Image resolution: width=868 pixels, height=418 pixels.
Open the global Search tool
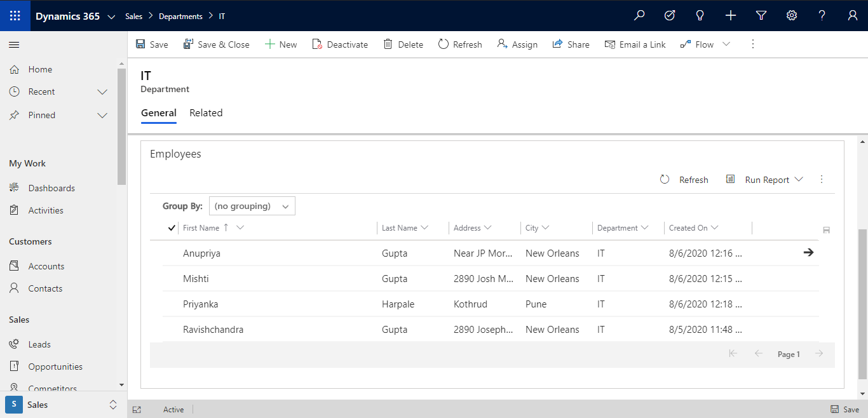click(x=639, y=15)
